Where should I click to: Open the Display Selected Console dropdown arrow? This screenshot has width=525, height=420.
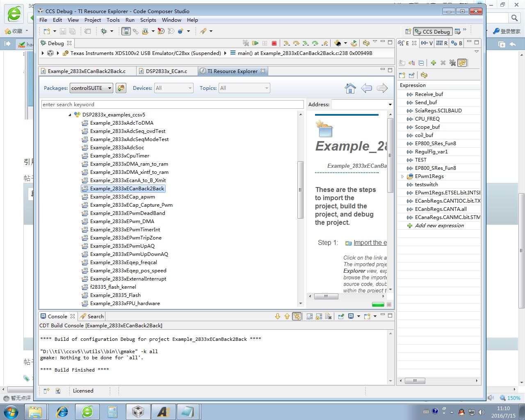(x=358, y=316)
